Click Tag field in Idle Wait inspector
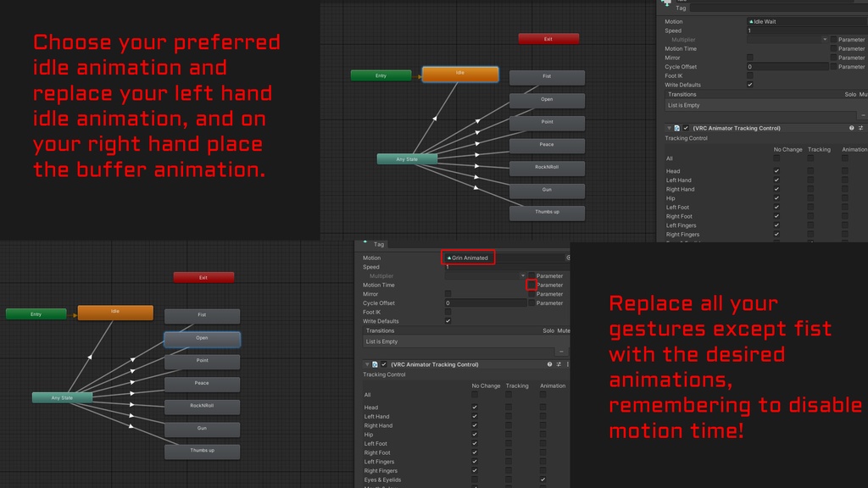This screenshot has width=868, height=488. [x=779, y=8]
